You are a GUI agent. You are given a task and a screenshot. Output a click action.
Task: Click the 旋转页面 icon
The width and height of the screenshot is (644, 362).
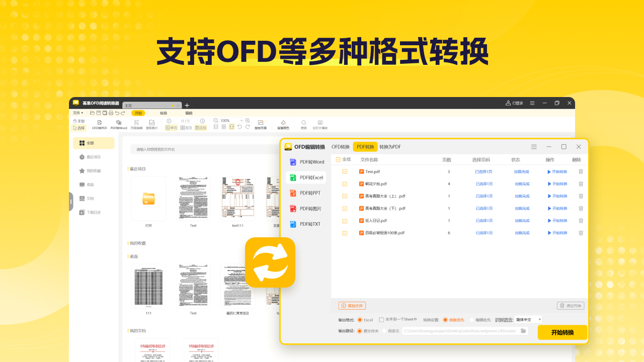[x=261, y=122]
